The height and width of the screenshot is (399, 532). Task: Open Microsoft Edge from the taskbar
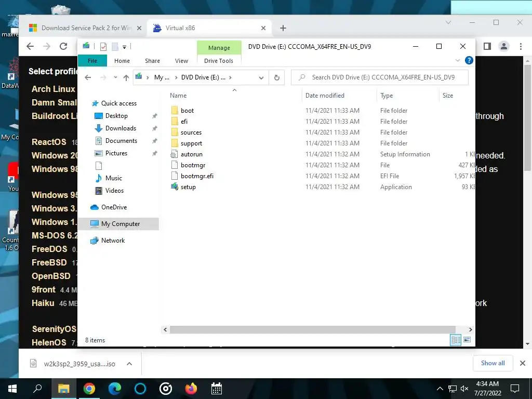pos(115,389)
